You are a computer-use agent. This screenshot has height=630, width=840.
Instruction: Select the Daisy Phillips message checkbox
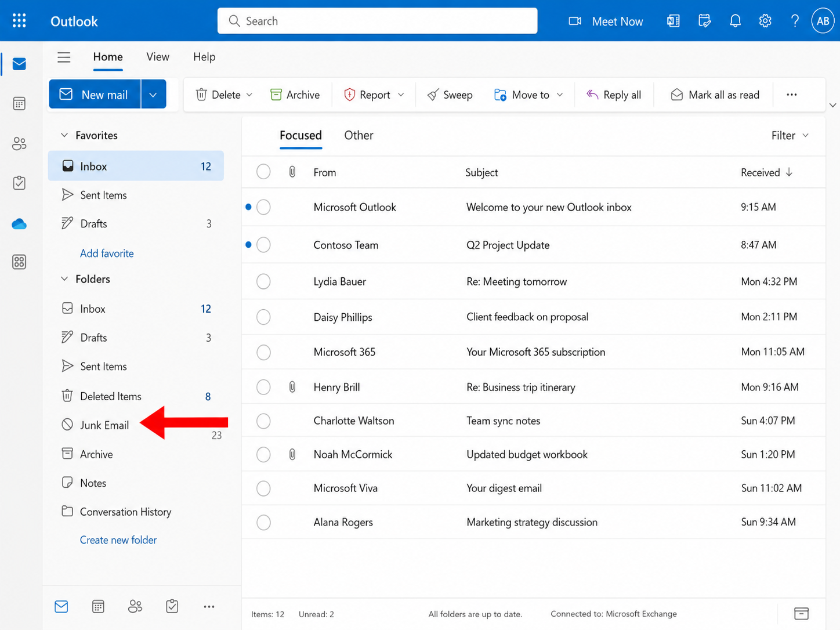tap(263, 317)
